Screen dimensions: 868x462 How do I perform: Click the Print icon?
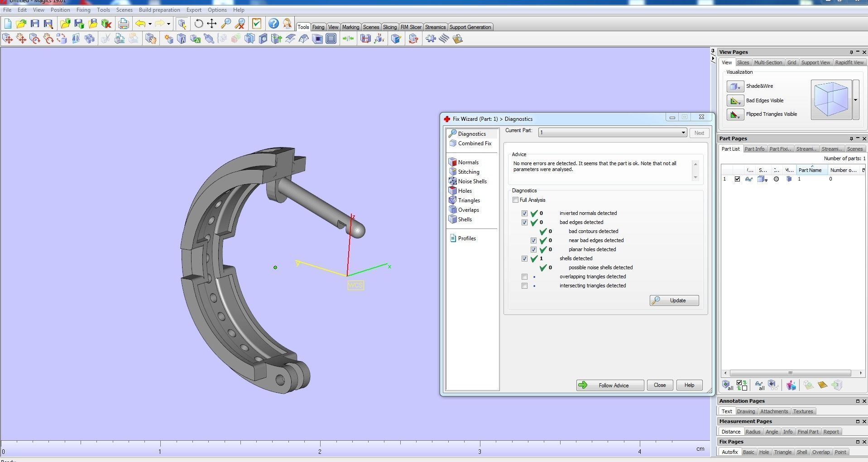point(123,24)
